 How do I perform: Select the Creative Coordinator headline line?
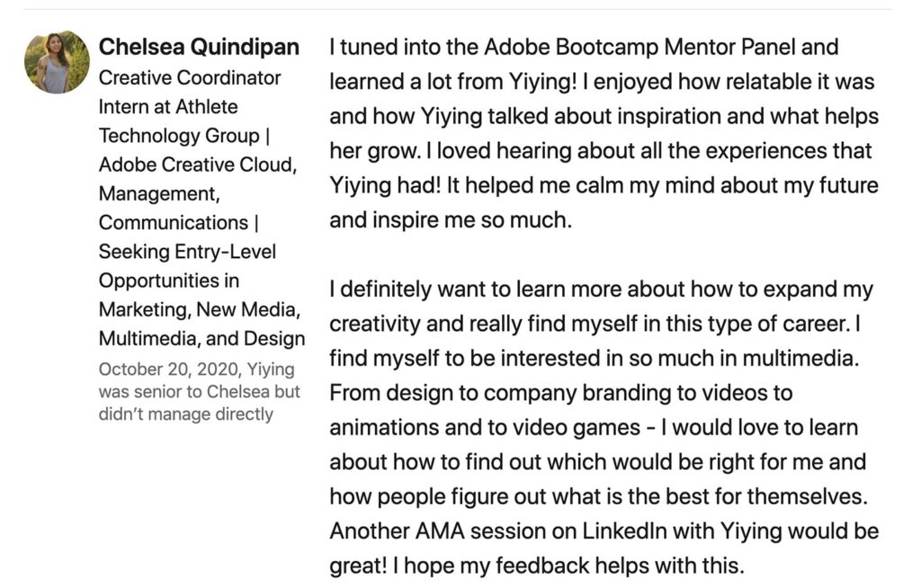[x=190, y=77]
